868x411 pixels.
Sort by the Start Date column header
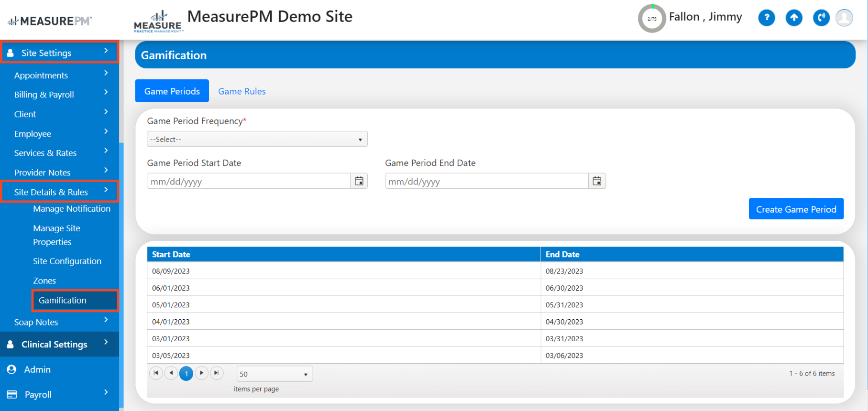(x=344, y=254)
